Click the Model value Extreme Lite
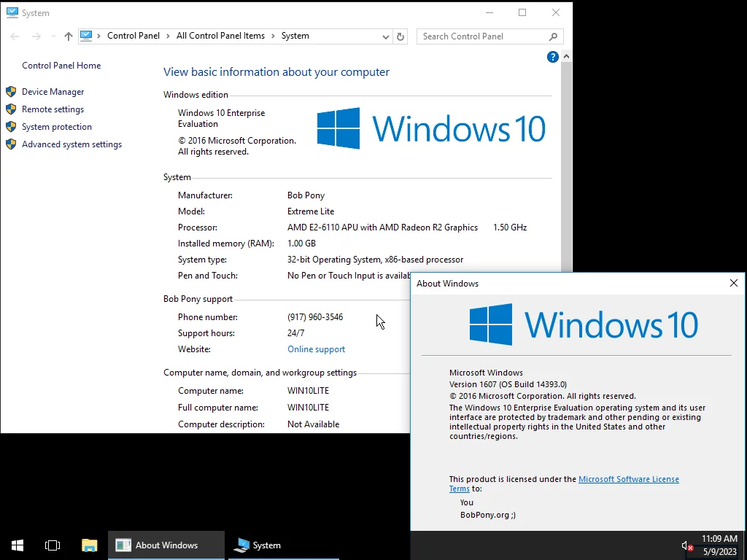This screenshot has width=747, height=560. pos(311,211)
